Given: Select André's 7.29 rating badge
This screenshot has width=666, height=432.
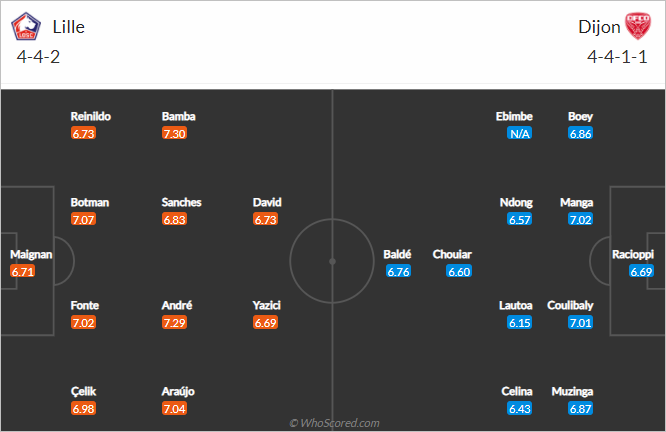Looking at the screenshot, I should [x=174, y=322].
